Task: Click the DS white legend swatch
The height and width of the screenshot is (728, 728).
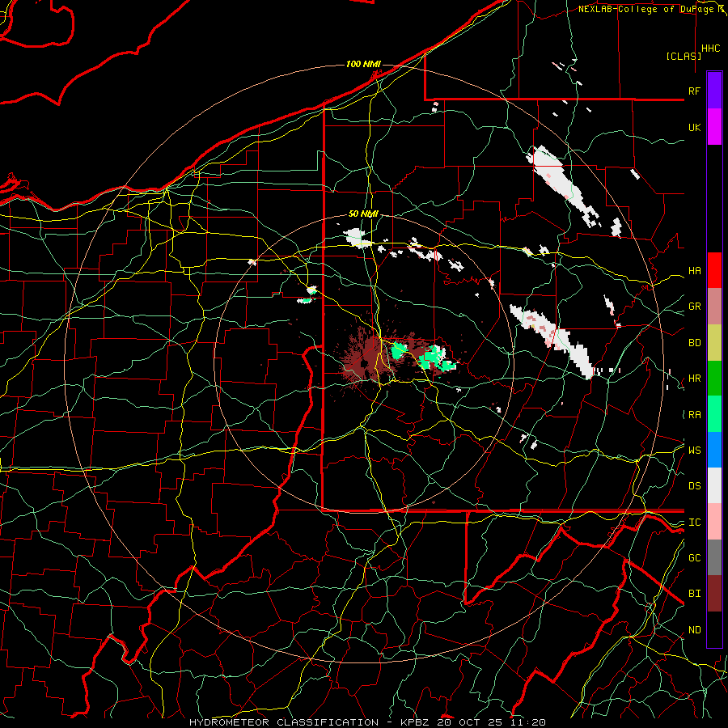Action: point(714,485)
